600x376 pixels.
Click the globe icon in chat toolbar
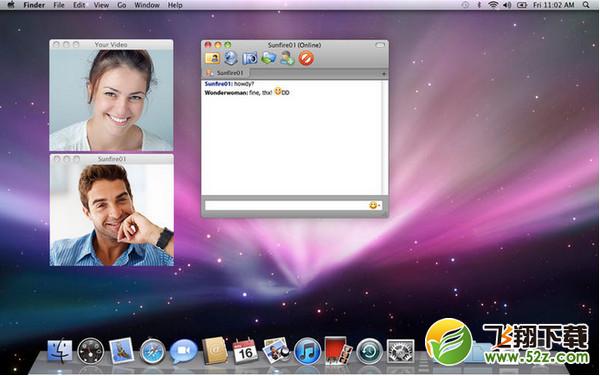[231, 58]
